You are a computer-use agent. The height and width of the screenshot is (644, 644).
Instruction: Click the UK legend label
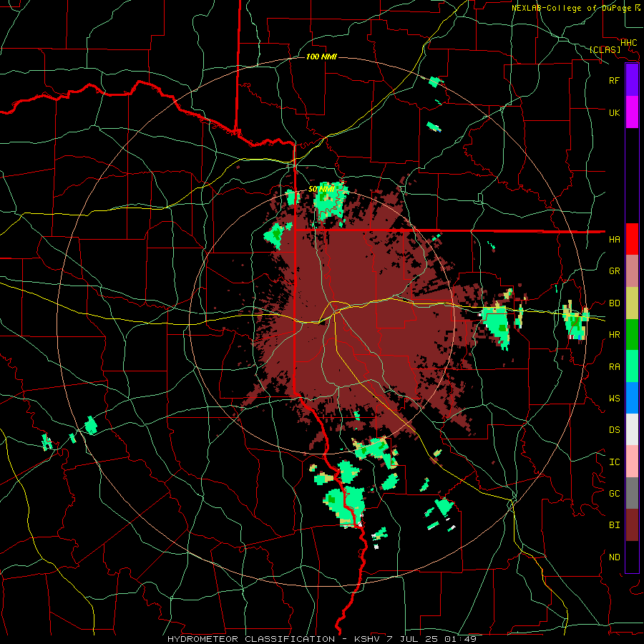[614, 112]
